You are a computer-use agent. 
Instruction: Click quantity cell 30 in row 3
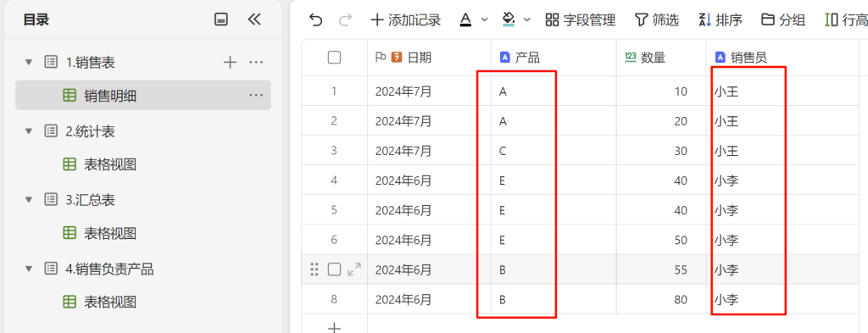pyautogui.click(x=661, y=151)
